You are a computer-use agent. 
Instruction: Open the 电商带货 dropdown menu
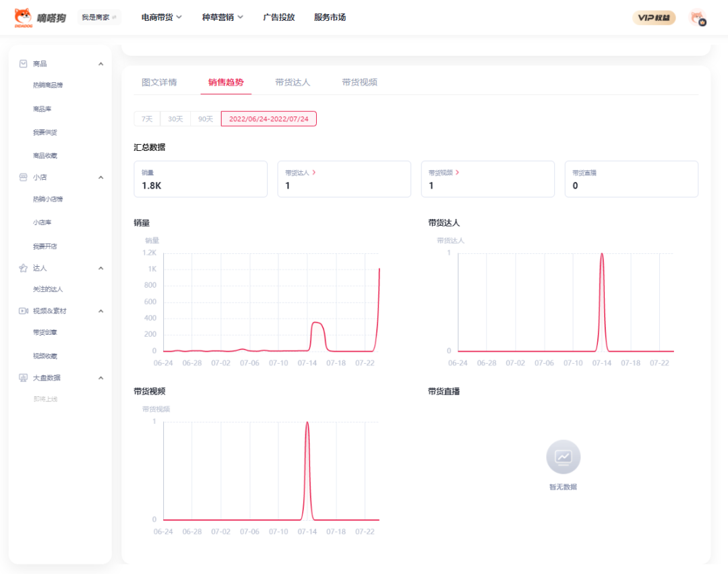(x=162, y=18)
